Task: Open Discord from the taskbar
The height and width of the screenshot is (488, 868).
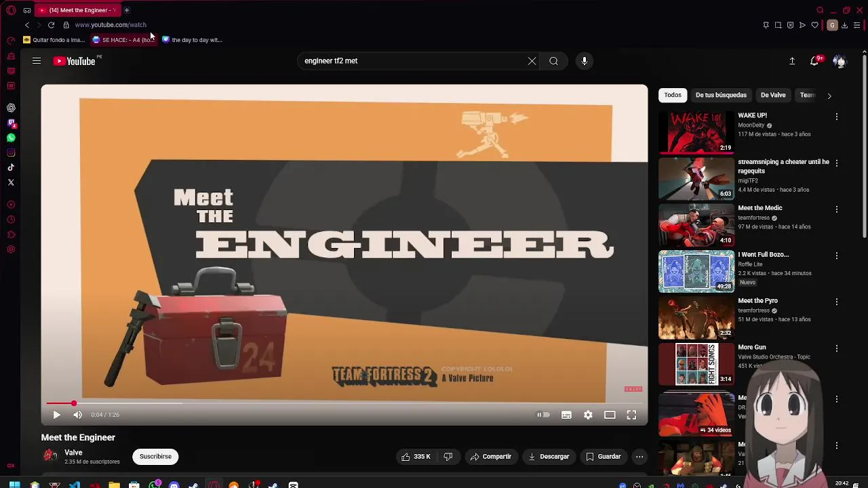Action: [174, 485]
